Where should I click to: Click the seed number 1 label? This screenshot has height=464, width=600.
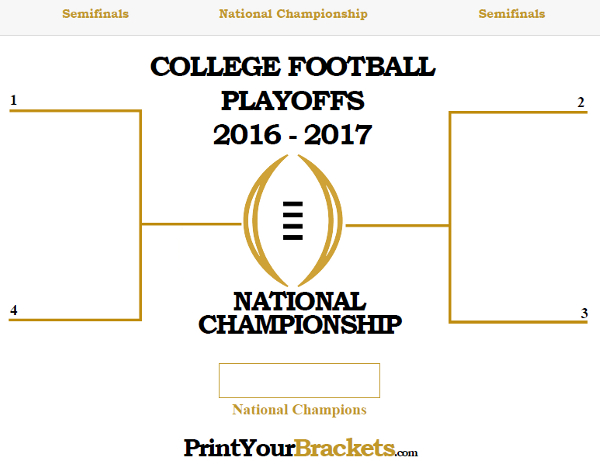pos(14,100)
